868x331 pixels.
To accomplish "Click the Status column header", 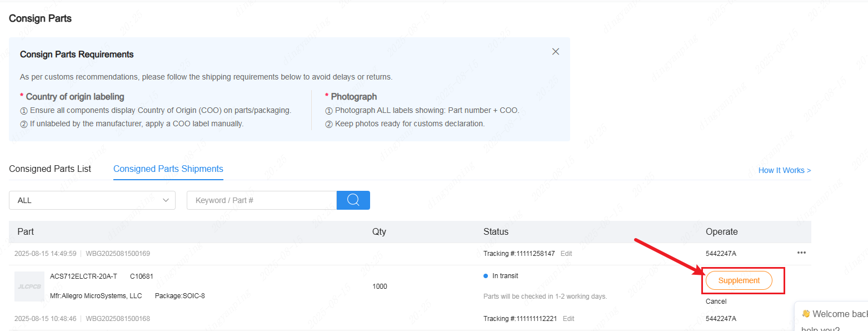I will pyautogui.click(x=496, y=231).
